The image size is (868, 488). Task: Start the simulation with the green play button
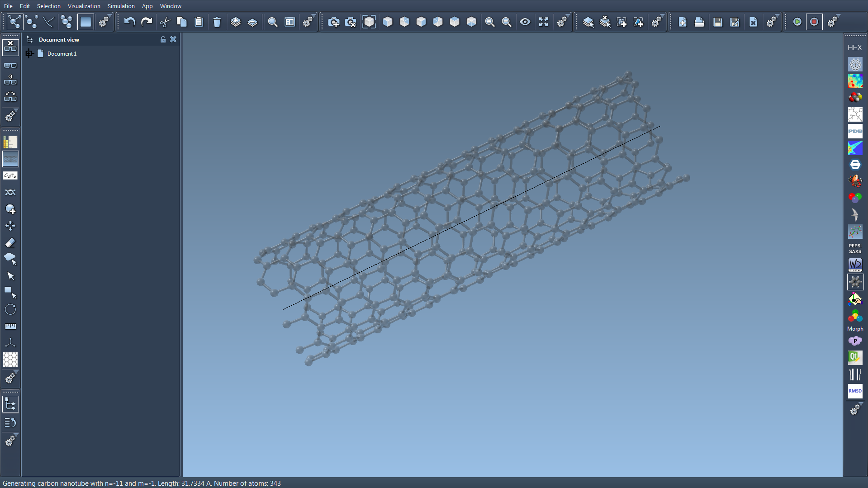coord(797,22)
